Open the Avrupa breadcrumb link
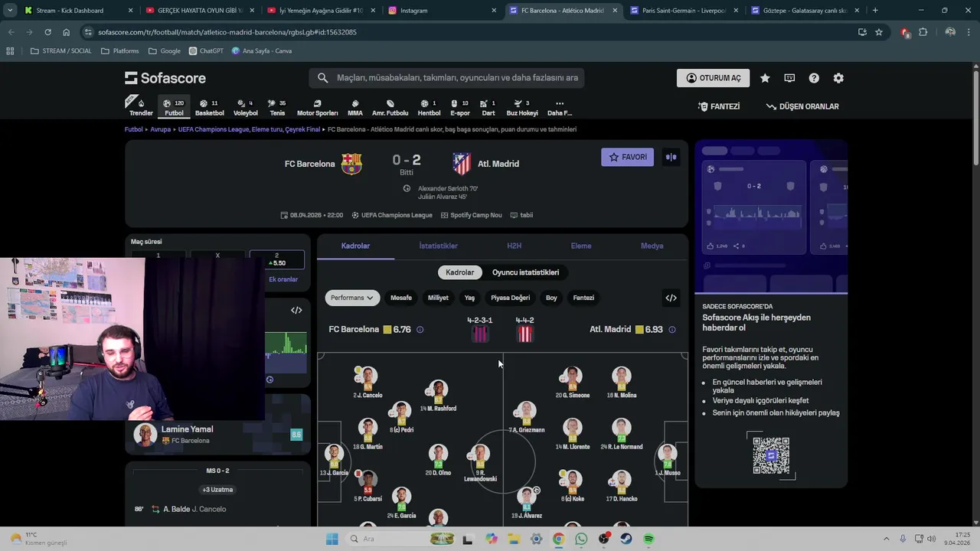980x551 pixels. (x=160, y=129)
